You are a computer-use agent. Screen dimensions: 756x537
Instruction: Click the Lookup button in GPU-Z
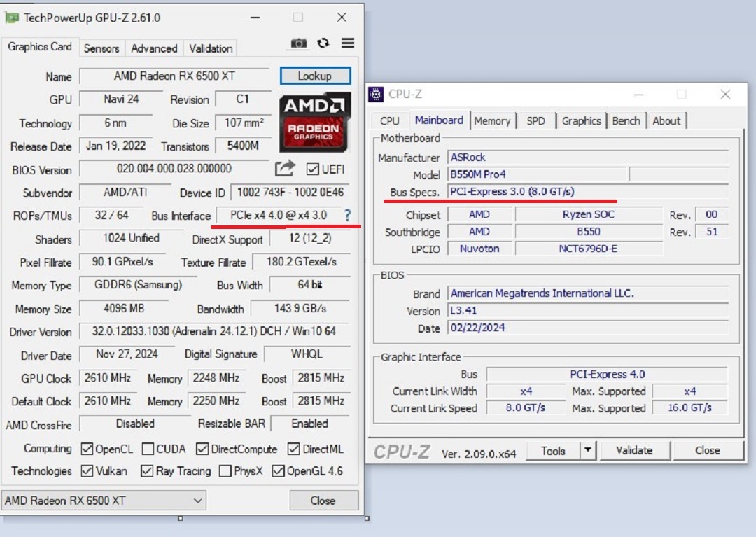tap(315, 76)
